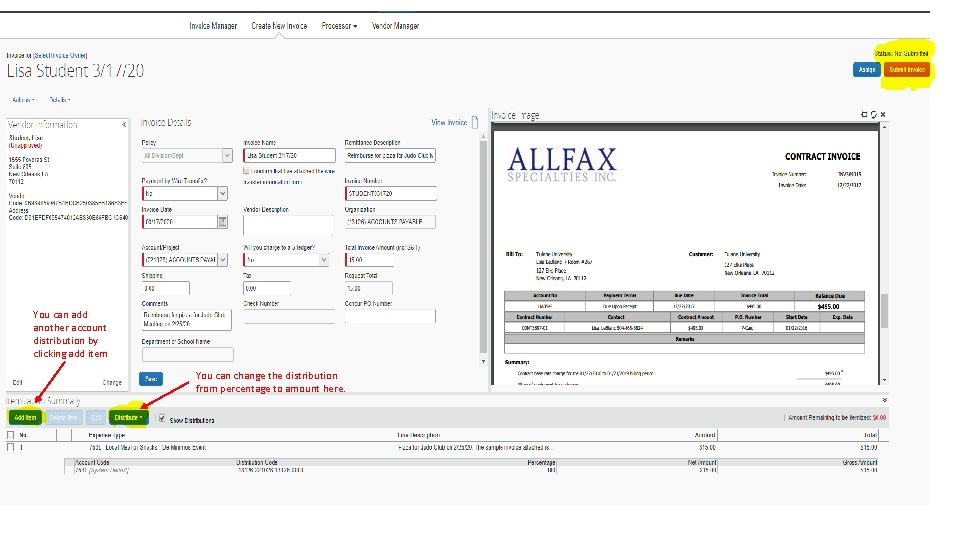Click the Percentage column header
This screenshot has height=540, width=960.
coord(541,463)
